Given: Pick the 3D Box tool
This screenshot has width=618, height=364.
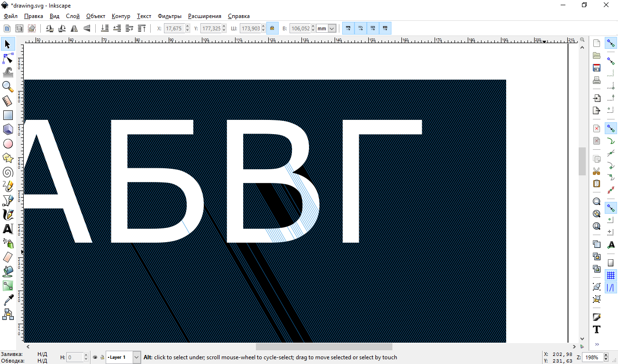Looking at the screenshot, I should tap(8, 129).
